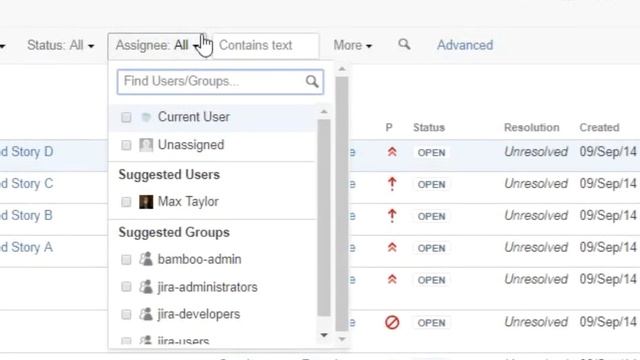Screen dimensions: 640x360
Task: Check the bamboo-admin group checkbox
Action: [126, 260]
